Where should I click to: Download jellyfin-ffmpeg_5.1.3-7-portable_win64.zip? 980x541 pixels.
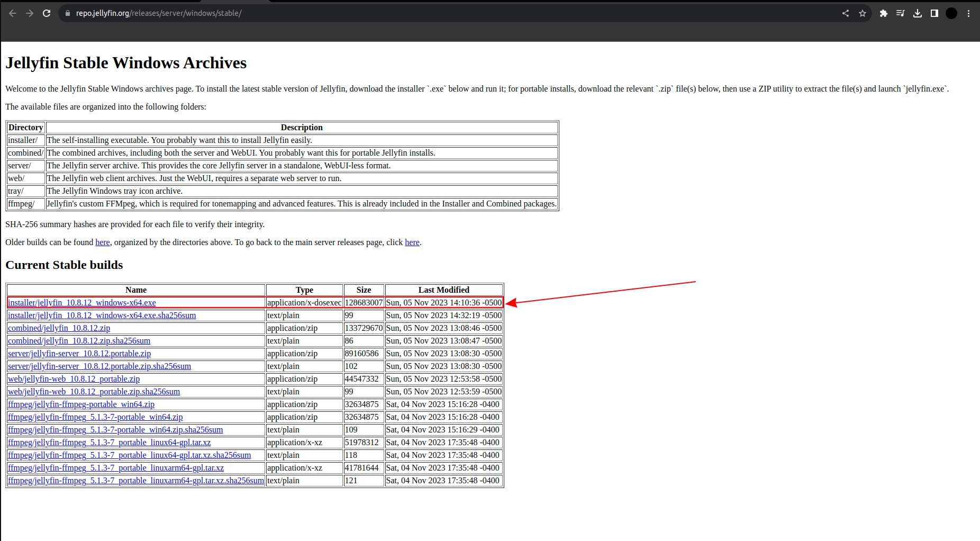pyautogui.click(x=95, y=417)
